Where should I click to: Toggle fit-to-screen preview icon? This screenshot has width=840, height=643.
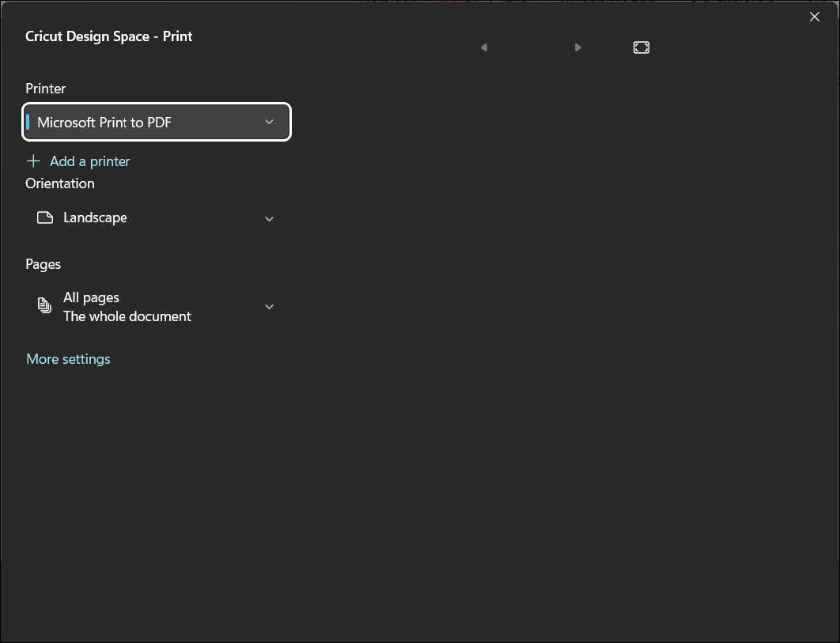coord(641,47)
